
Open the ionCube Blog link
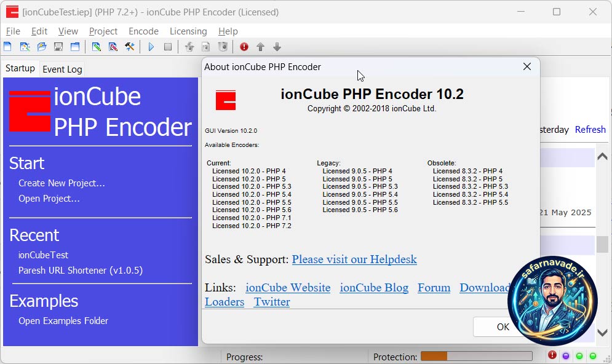click(374, 288)
